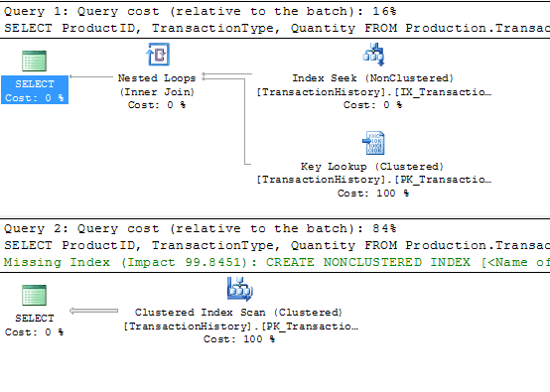Click Query 2 cost header line
The width and height of the screenshot is (550, 392).
201,228
